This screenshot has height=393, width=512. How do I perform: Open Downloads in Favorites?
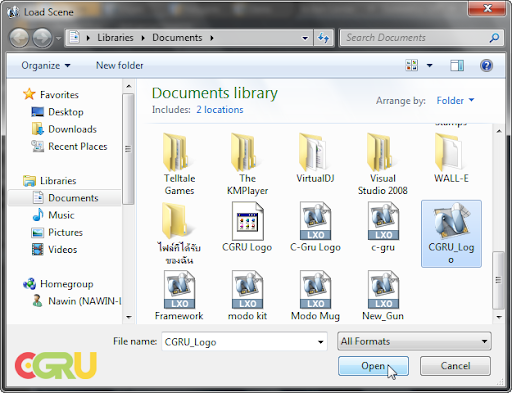tap(64, 129)
